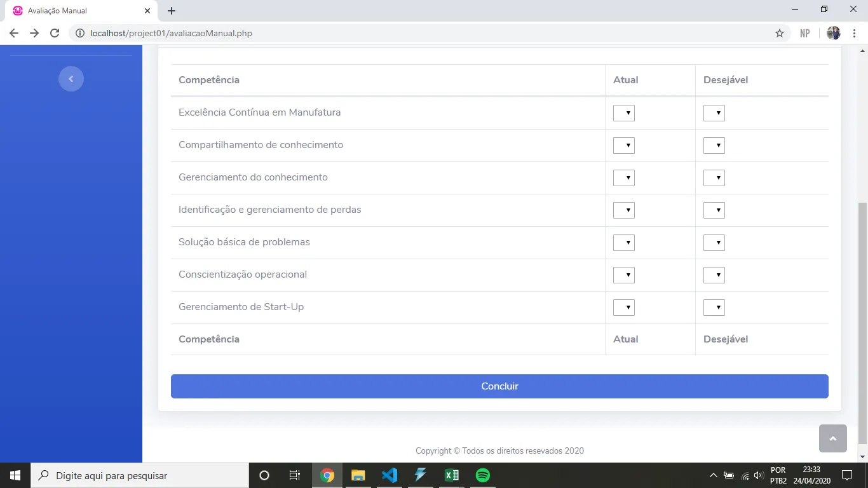The height and width of the screenshot is (488, 868).
Task: Open Visual Studio Code from the taskbar
Action: pyautogui.click(x=390, y=475)
